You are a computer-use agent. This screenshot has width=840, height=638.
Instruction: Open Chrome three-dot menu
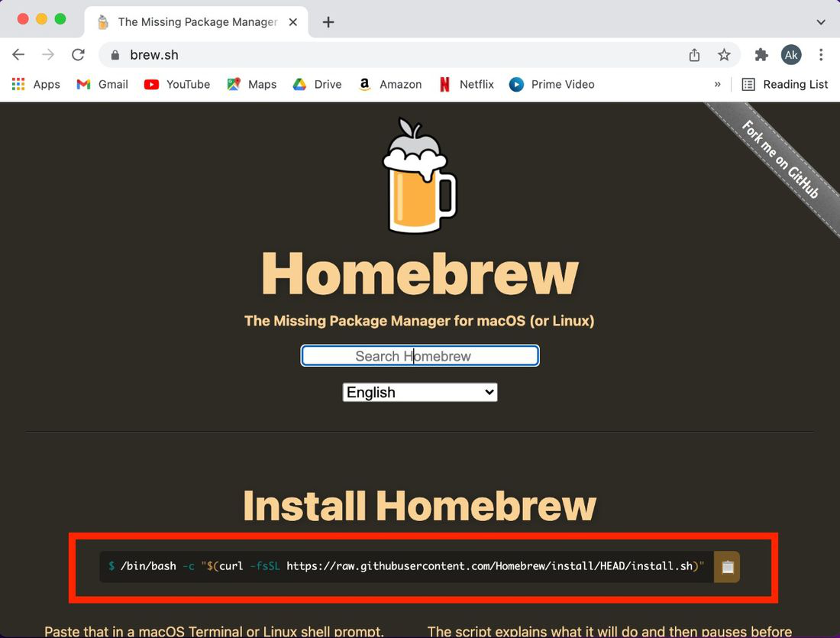[x=821, y=55]
